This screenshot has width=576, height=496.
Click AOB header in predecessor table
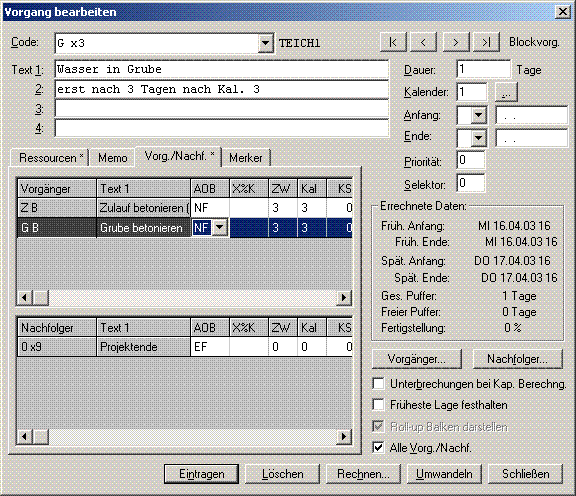(210, 188)
